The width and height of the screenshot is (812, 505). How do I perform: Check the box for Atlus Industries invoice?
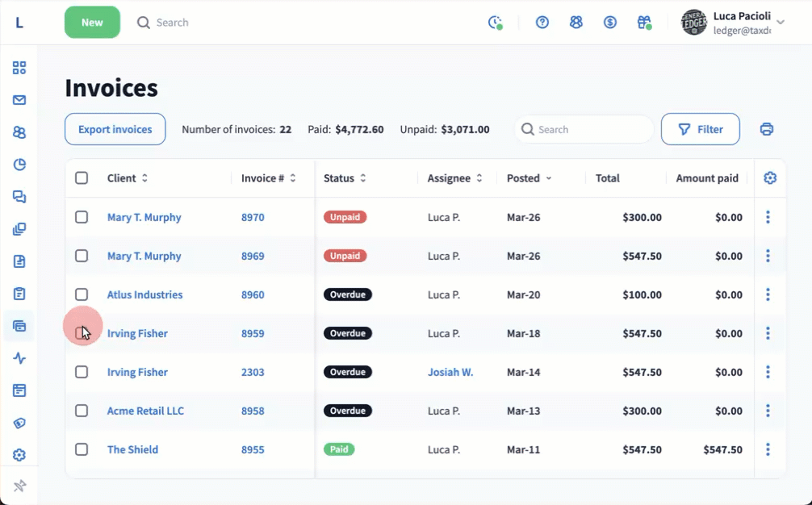click(82, 294)
